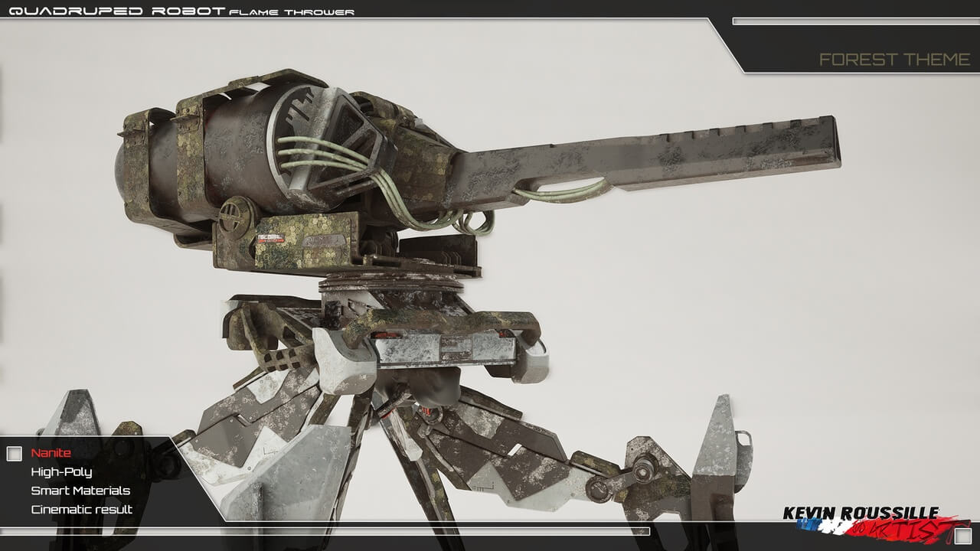This screenshot has width=980, height=551.
Task: Select the Forest Theme label
Action: [894, 60]
